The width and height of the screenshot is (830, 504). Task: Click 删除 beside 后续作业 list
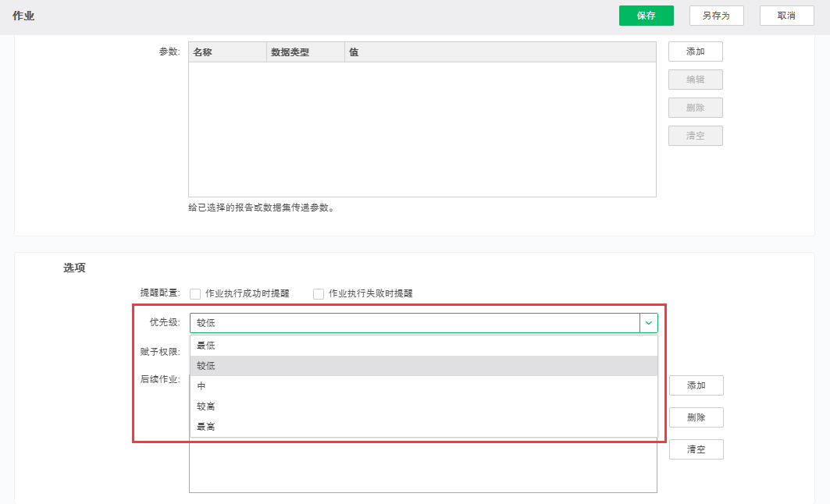coord(696,417)
